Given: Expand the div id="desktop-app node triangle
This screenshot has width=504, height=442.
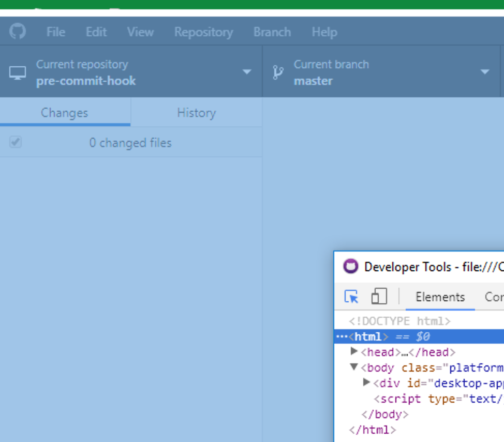Looking at the screenshot, I should (366, 382).
